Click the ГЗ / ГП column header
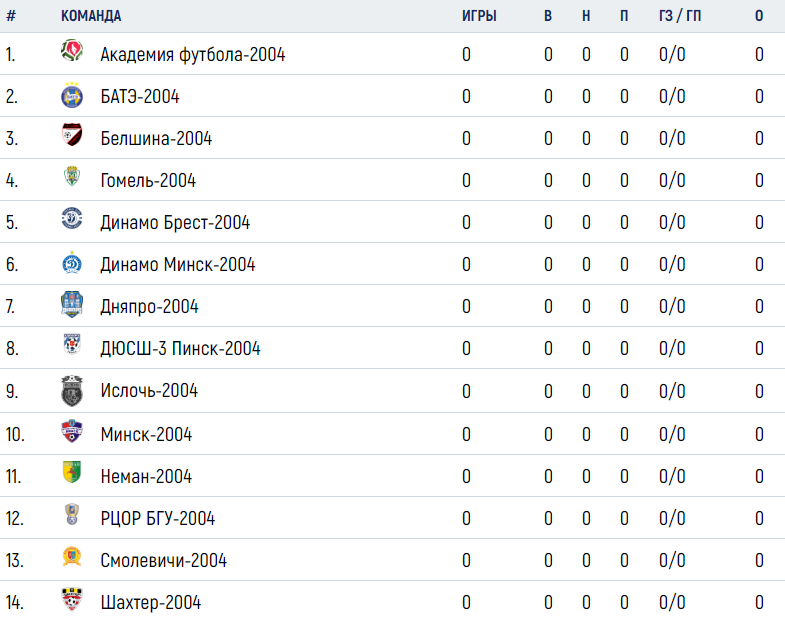Image resolution: width=785 pixels, height=621 pixels. [x=680, y=16]
